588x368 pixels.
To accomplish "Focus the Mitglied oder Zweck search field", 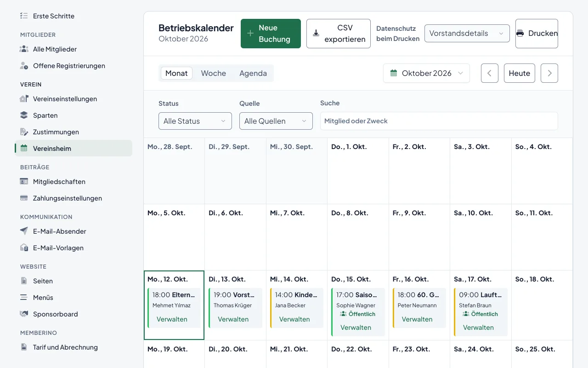I will [x=439, y=121].
